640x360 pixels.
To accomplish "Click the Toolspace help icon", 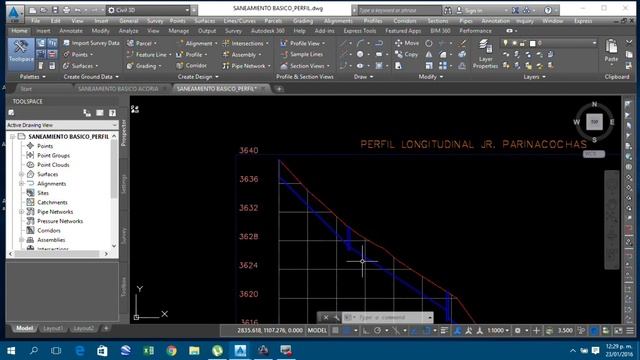I will 112,113.
